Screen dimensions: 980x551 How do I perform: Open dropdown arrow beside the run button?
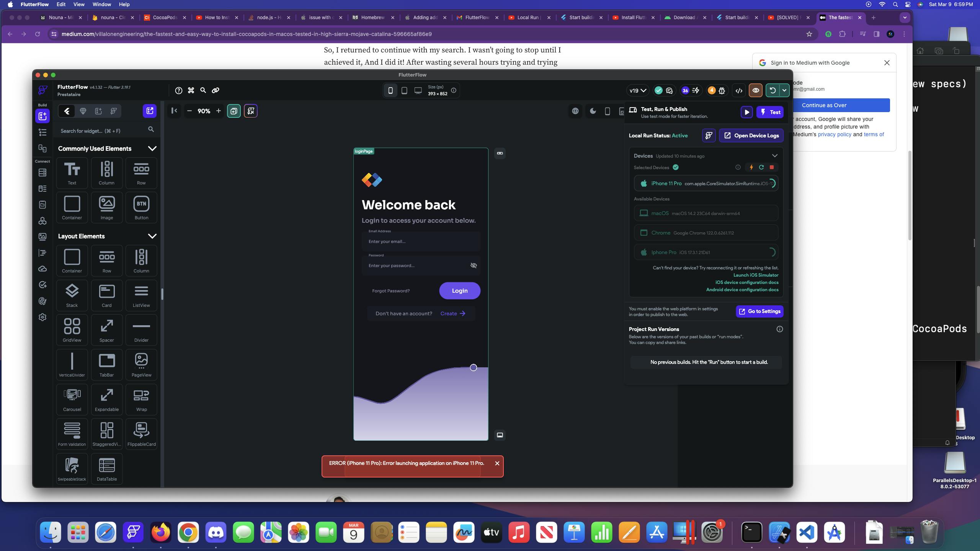click(x=784, y=91)
